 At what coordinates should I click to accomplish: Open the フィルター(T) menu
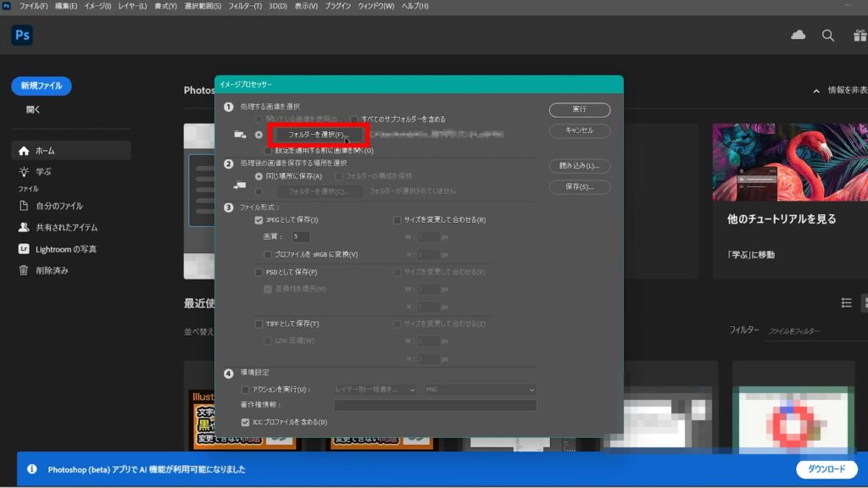[x=245, y=6]
